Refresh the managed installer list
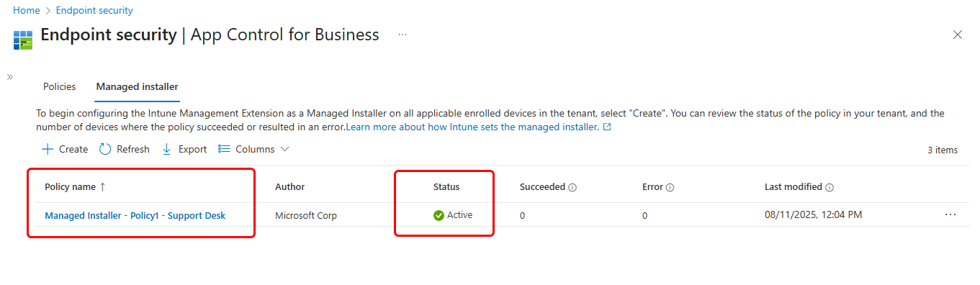 (124, 149)
